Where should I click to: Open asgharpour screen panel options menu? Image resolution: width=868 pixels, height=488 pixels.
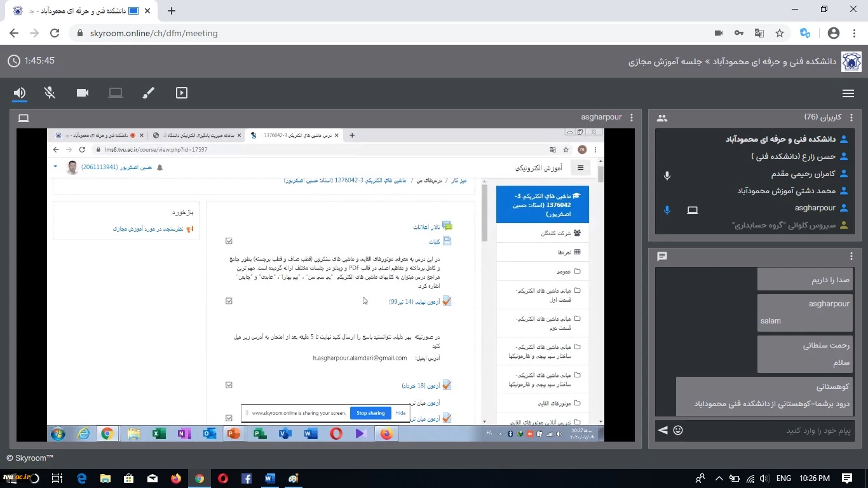tap(631, 118)
